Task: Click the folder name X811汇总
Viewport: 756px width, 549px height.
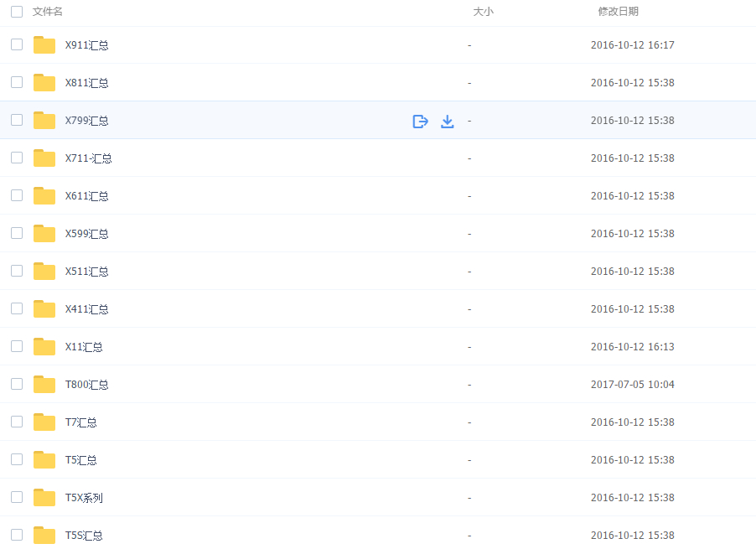Action: [87, 83]
